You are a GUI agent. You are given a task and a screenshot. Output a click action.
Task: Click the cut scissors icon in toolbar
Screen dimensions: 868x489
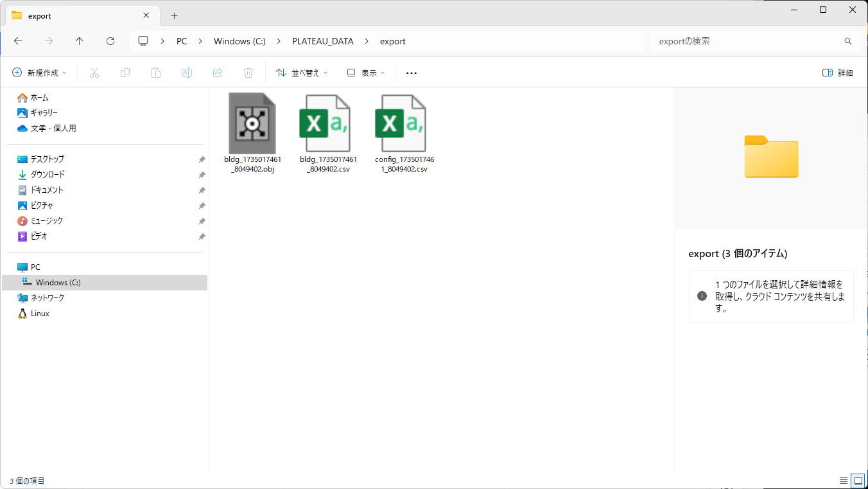click(x=94, y=73)
